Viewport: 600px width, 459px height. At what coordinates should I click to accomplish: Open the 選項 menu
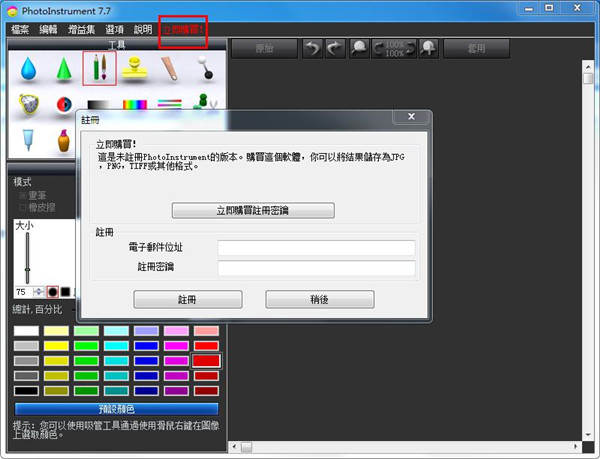point(114,29)
